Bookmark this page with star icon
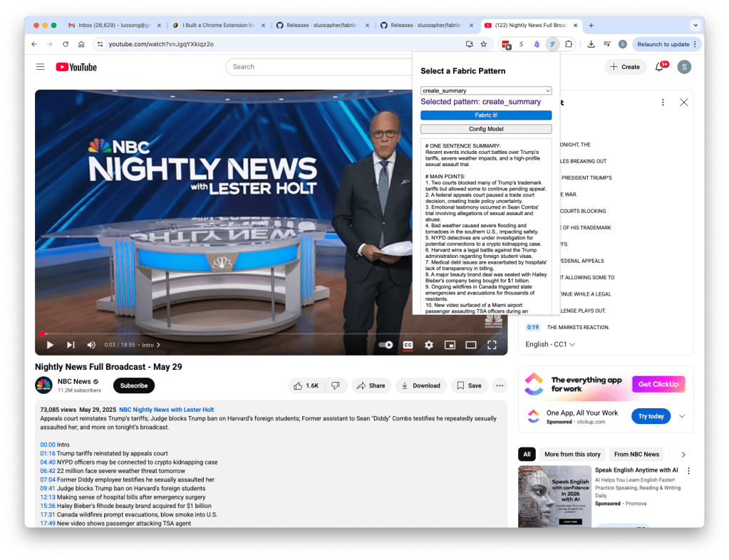Screen dimensions: 729x560 pos(484,44)
